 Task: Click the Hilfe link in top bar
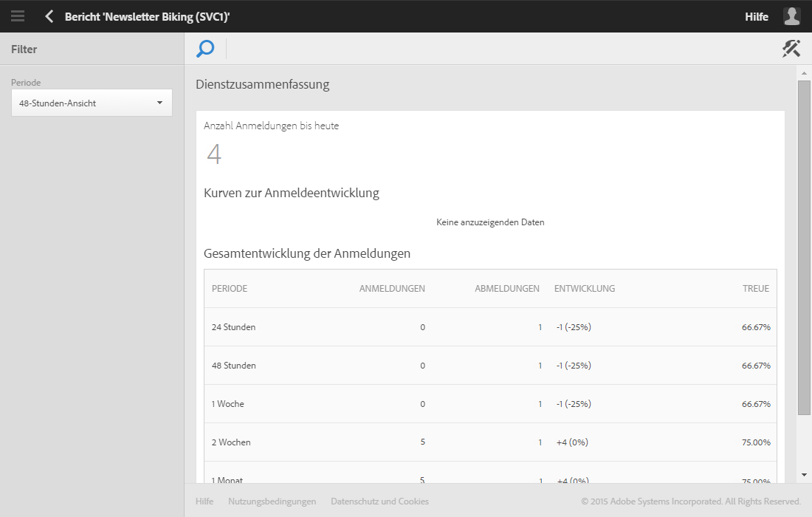pos(757,16)
